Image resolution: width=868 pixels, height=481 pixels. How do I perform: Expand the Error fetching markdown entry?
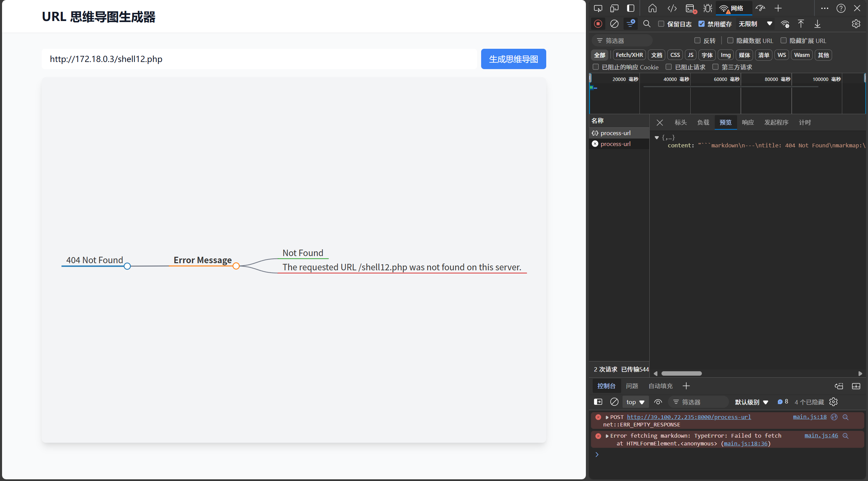coord(607,436)
